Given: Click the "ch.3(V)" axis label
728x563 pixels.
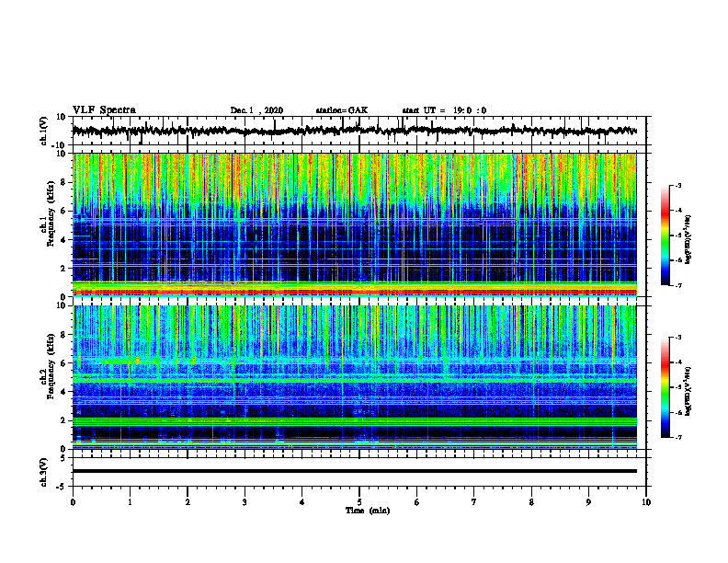Looking at the screenshot, I should point(44,472).
